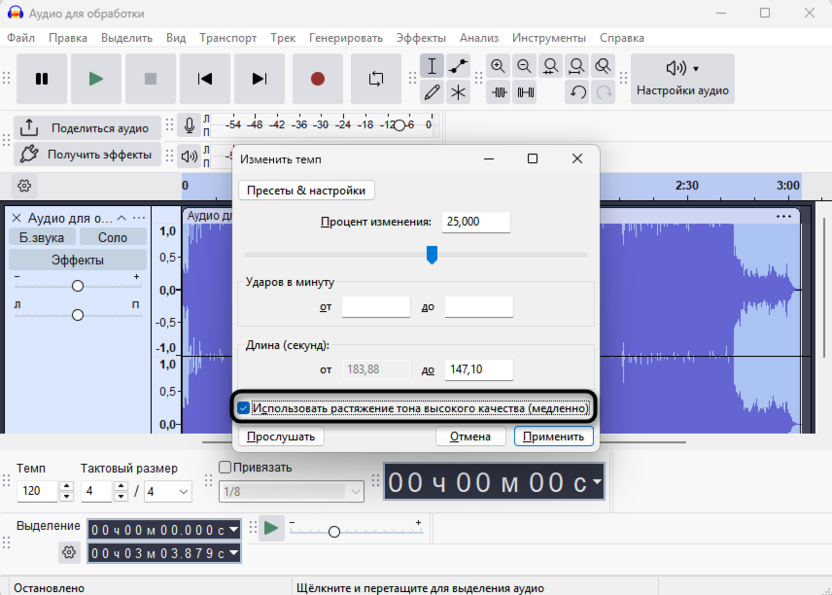This screenshot has width=832, height=595.
Task: Open Пресеты & настройки menu
Action: (x=307, y=190)
